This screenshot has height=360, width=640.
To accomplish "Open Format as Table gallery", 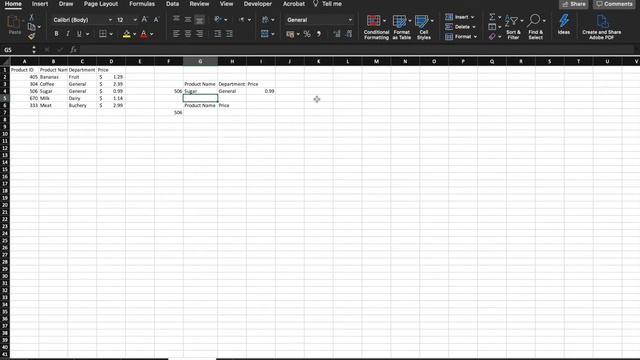I will tap(401, 27).
